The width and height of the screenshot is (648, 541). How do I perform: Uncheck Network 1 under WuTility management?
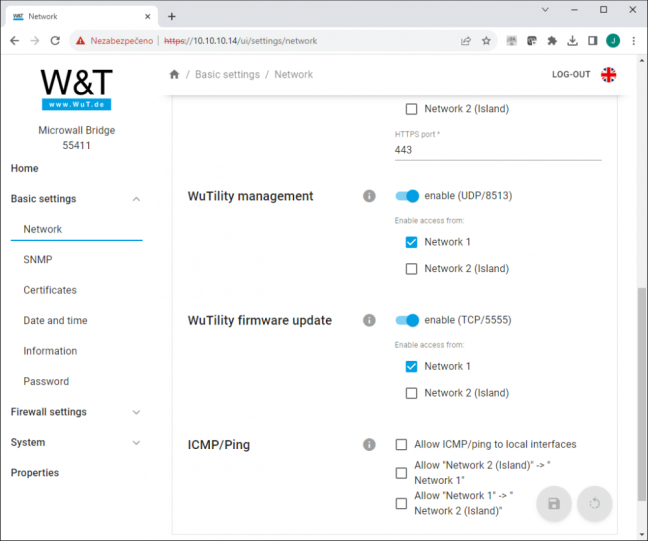(x=411, y=242)
